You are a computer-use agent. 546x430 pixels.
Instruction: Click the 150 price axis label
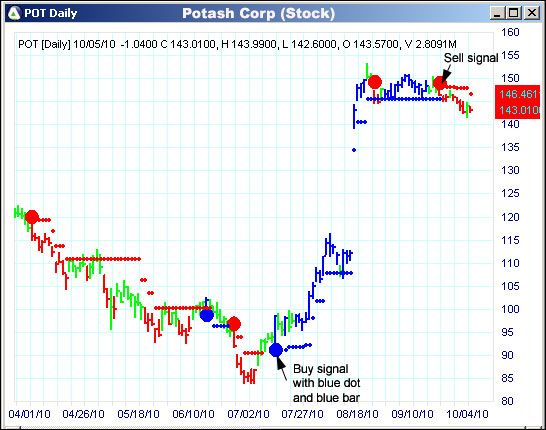point(510,78)
